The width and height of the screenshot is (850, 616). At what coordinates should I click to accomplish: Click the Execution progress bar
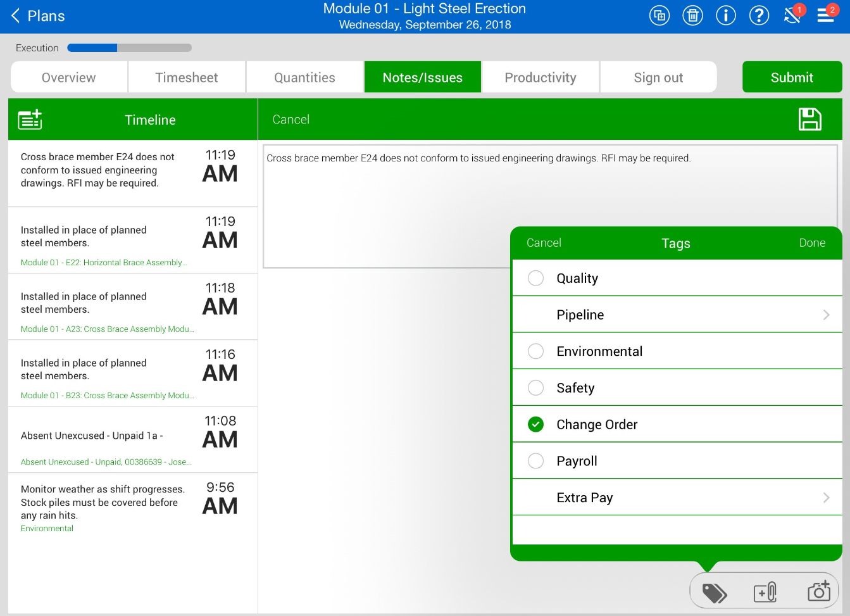[129, 48]
